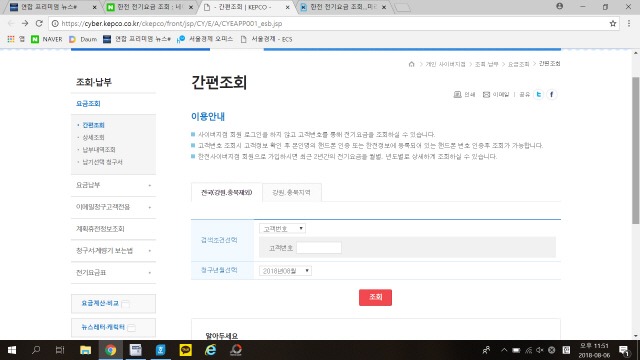
Task: Click the Chrome profile account icon
Action: coord(560,7)
